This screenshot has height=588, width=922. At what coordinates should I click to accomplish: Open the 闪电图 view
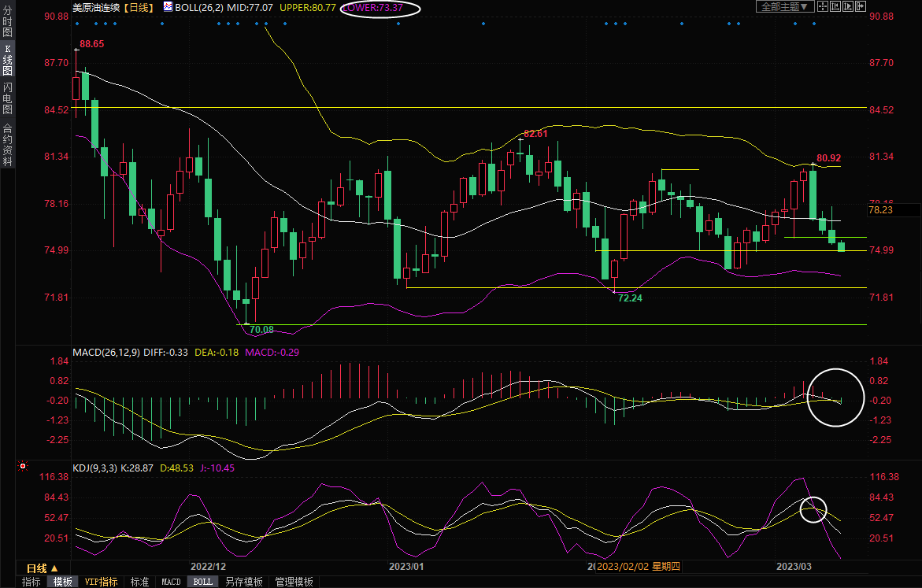pyautogui.click(x=8, y=98)
